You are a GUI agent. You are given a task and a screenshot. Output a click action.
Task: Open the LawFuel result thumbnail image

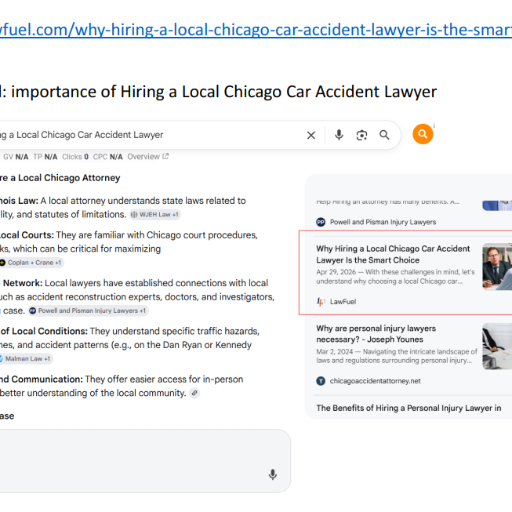coord(497,267)
